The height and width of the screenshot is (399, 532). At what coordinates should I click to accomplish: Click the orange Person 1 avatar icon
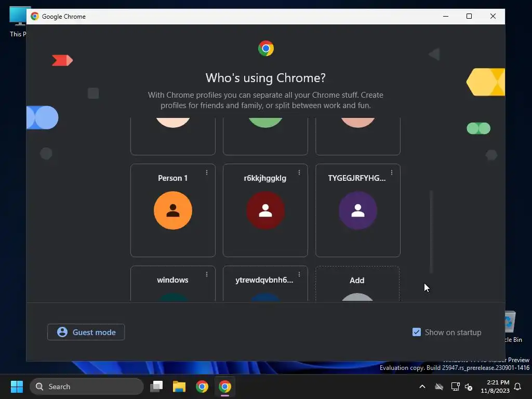[172, 210]
